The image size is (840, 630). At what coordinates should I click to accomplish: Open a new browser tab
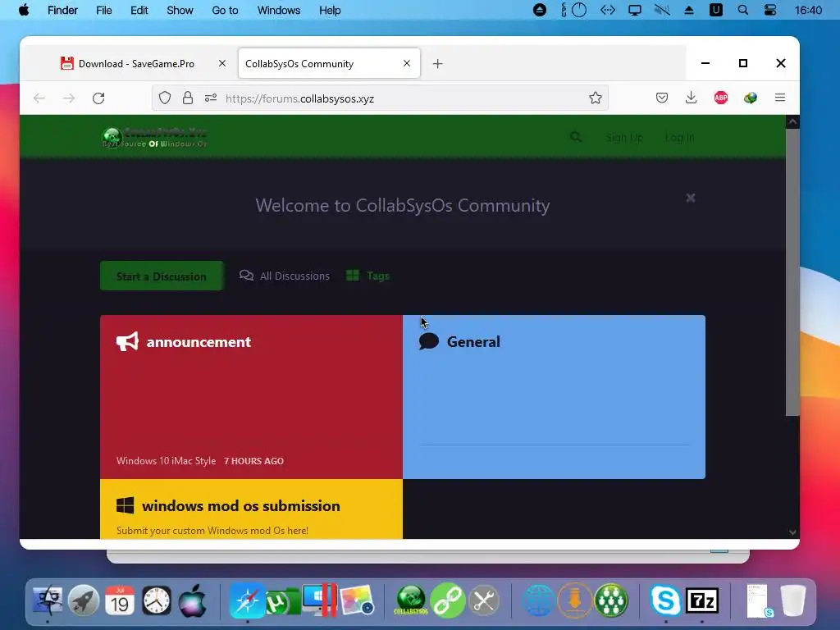click(438, 64)
